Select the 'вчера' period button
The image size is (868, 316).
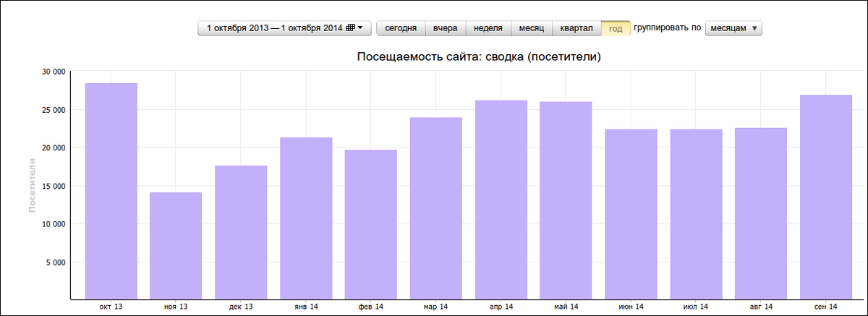click(x=446, y=28)
